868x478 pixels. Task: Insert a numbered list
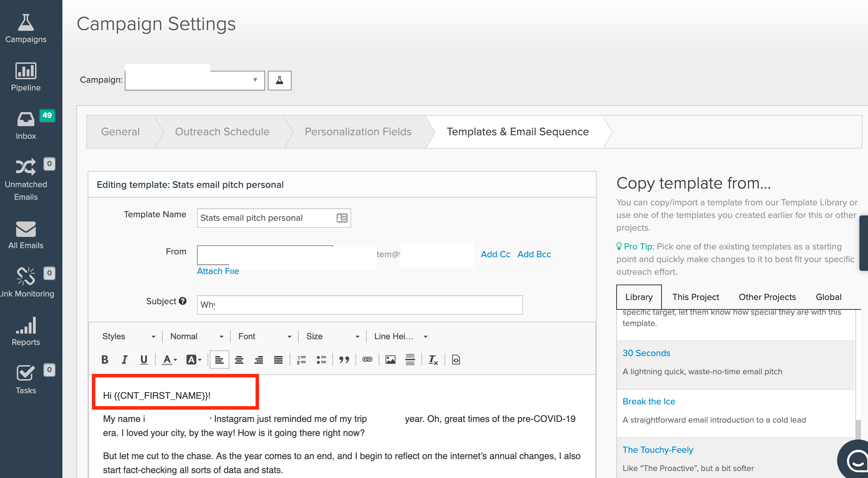click(301, 360)
